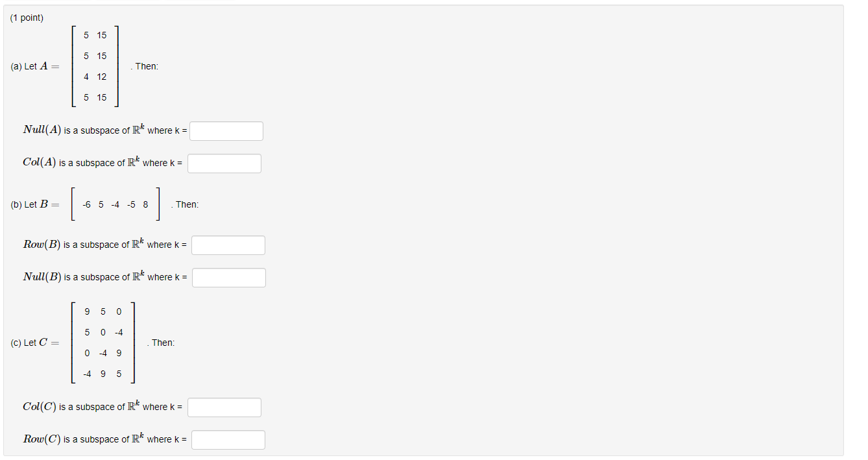Click the "Then:" text after matrix C
Viewport: 868px width, 460px height.
tap(163, 343)
